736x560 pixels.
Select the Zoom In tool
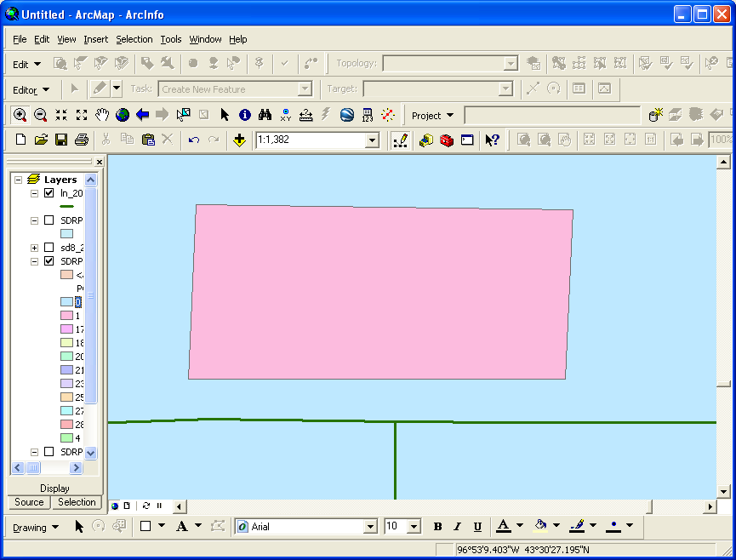[20, 115]
